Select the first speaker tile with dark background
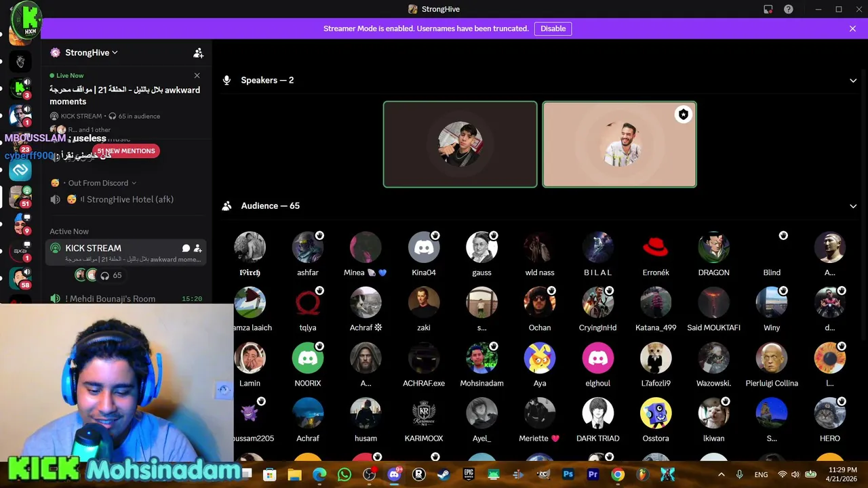 [460, 144]
